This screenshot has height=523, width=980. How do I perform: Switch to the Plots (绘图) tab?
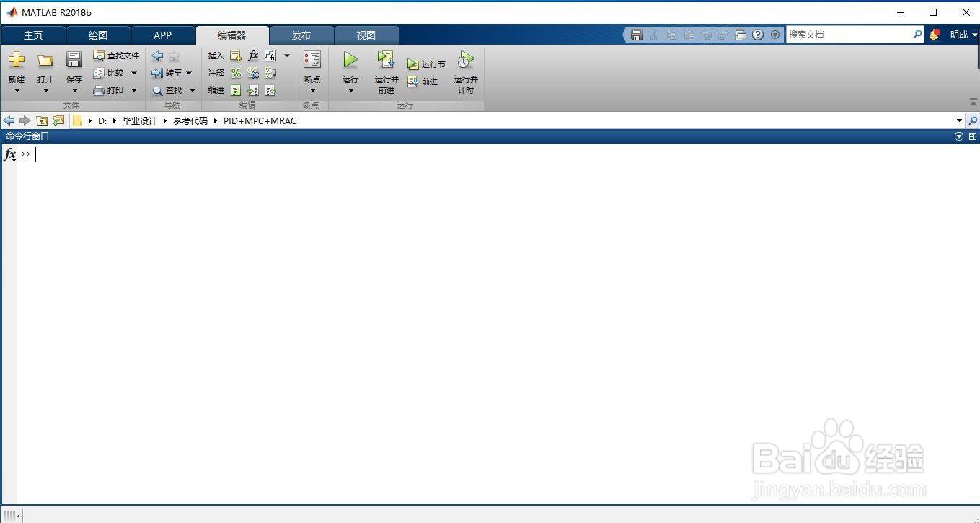pyautogui.click(x=98, y=35)
